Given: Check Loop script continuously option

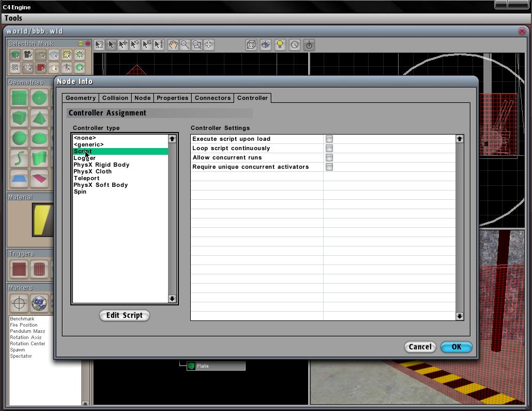Looking at the screenshot, I should pyautogui.click(x=329, y=148).
